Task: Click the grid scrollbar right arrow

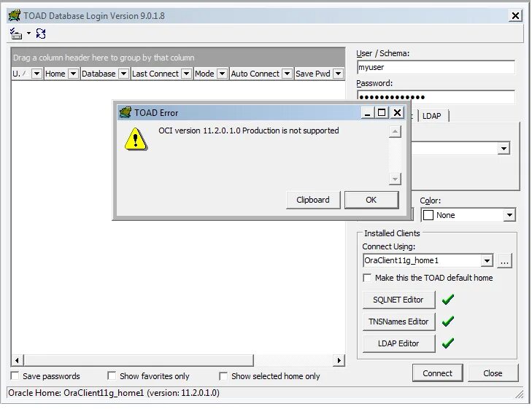Action: click(x=339, y=360)
